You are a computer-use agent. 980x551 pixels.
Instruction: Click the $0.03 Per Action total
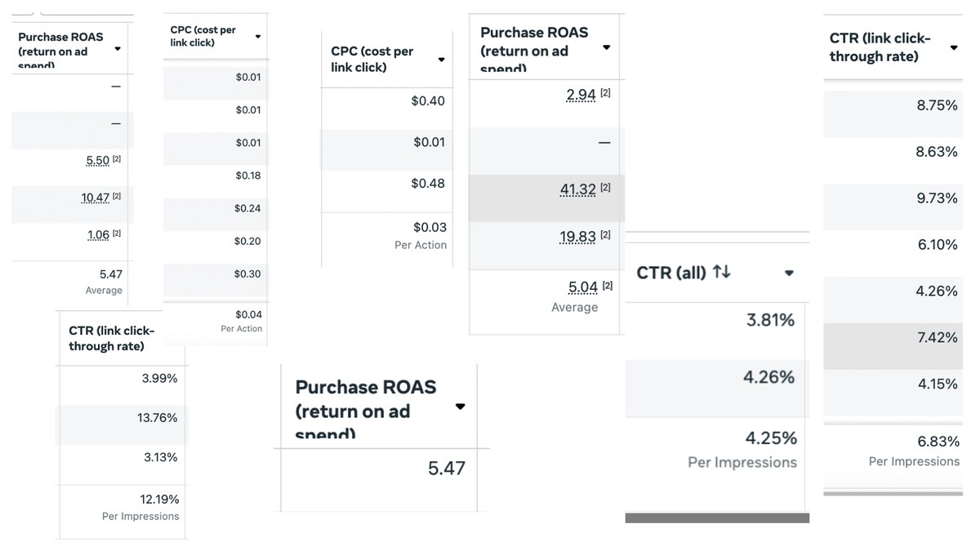coord(430,227)
